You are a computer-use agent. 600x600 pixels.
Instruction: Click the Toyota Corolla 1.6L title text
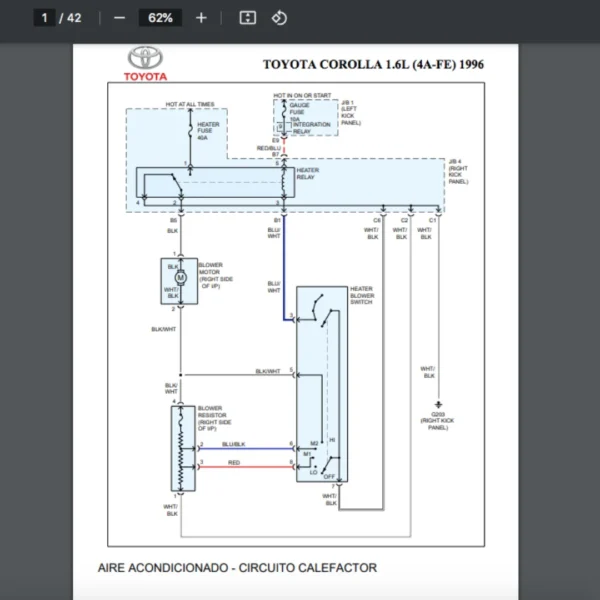[373, 64]
